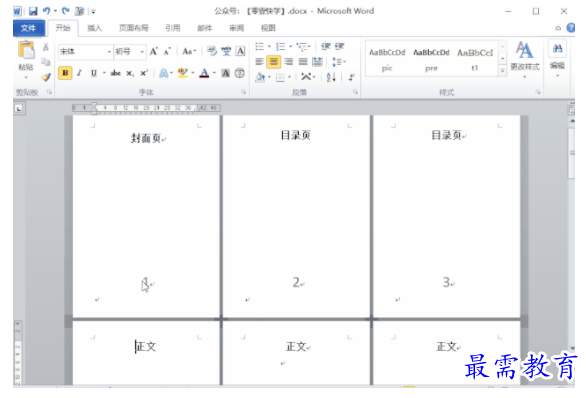
Task: Click the Shrink Font icon
Action: pyautogui.click(x=167, y=52)
